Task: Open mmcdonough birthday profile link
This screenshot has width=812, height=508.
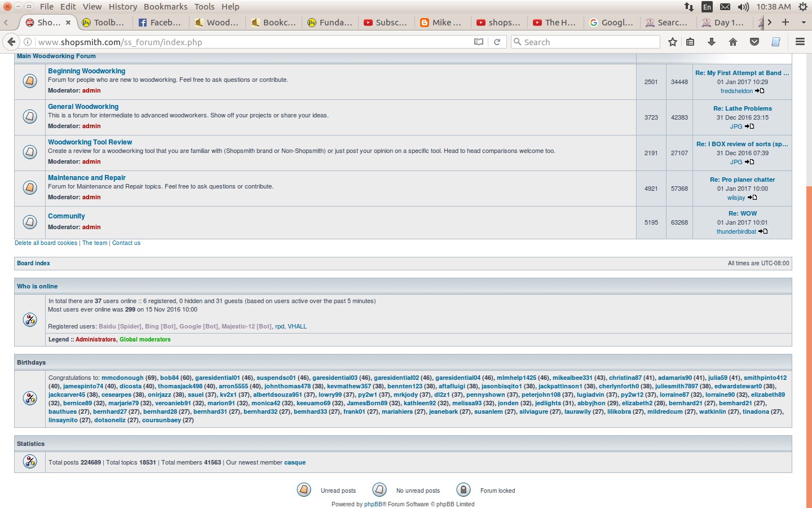Action: 122,378
